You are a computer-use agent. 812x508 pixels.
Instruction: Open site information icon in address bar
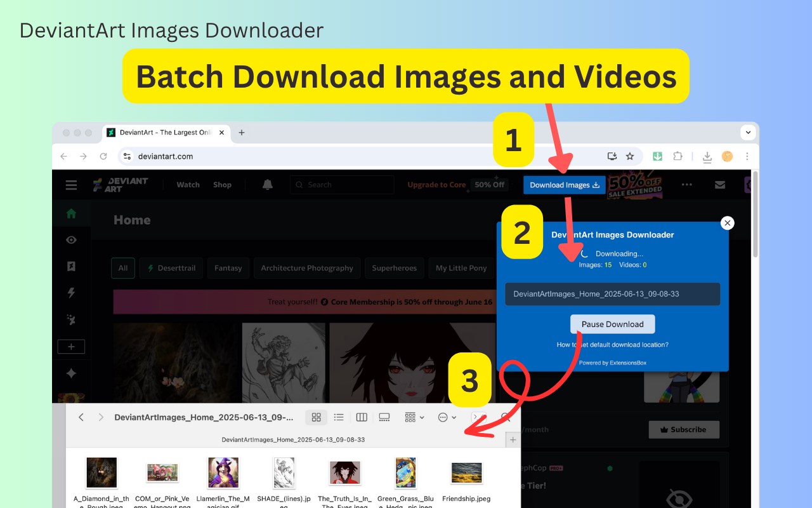pyautogui.click(x=127, y=156)
